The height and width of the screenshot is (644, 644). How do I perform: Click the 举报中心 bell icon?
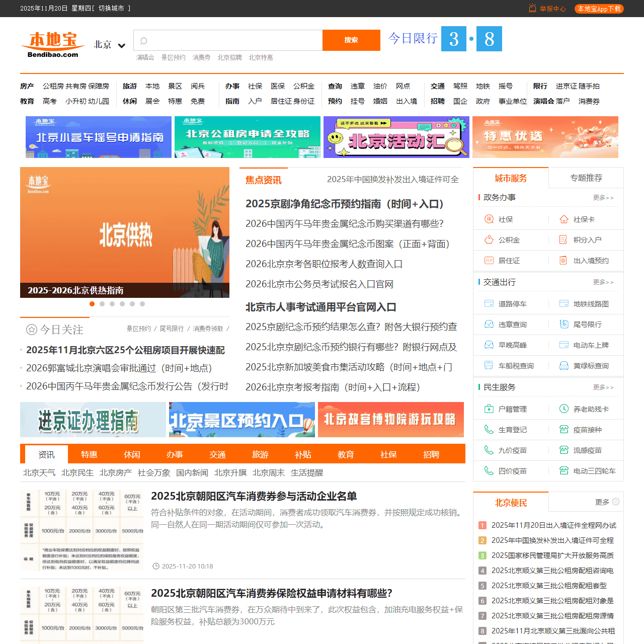click(x=532, y=9)
